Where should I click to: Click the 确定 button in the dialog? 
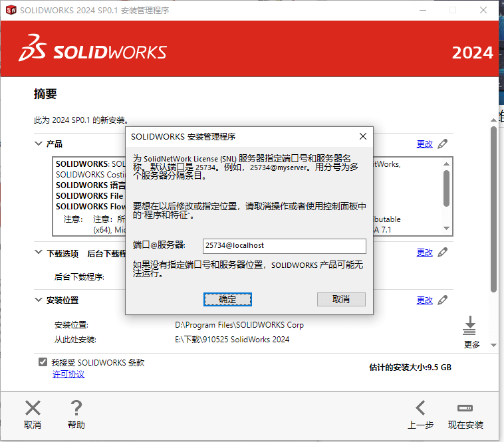pyautogui.click(x=227, y=299)
